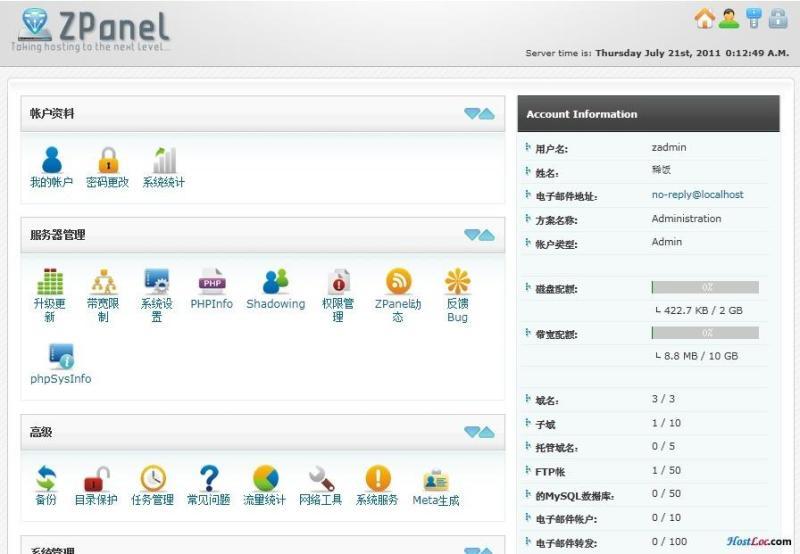Screen dimensions: 800x554
Task: Click the 用户名 label in account info
Action: [552, 149]
